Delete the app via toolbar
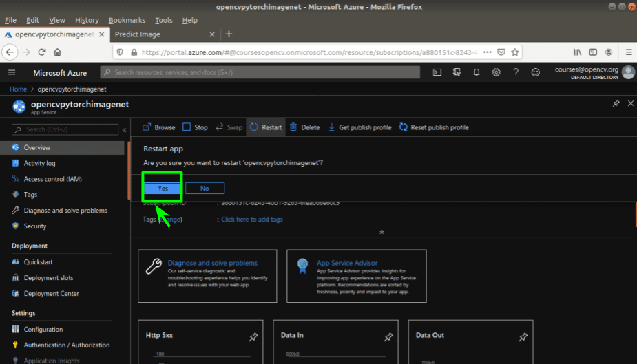637x364 pixels. [304, 127]
